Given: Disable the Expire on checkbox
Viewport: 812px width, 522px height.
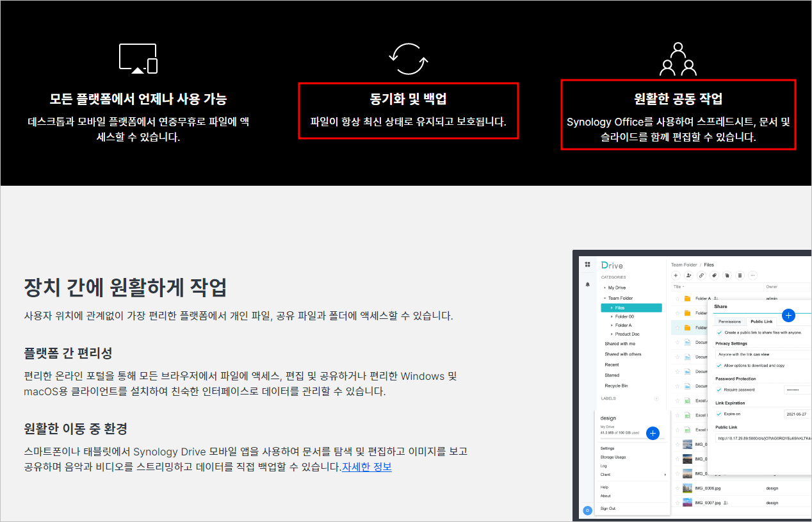Looking at the screenshot, I should point(720,414).
